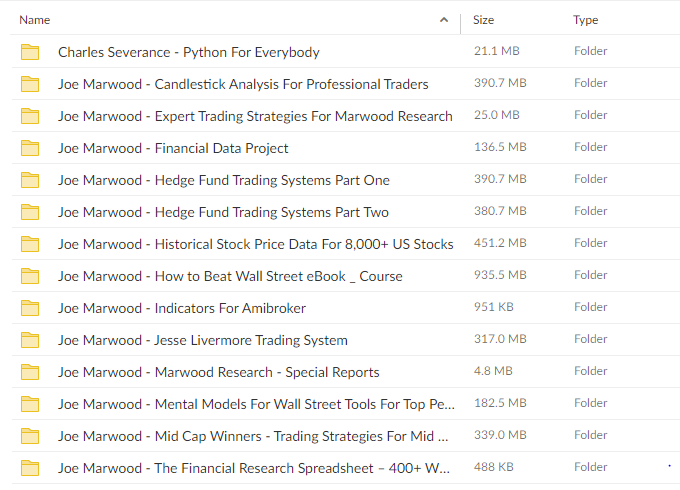Click folder icon for Hedge Fund Trading Systems Part One

coord(30,180)
